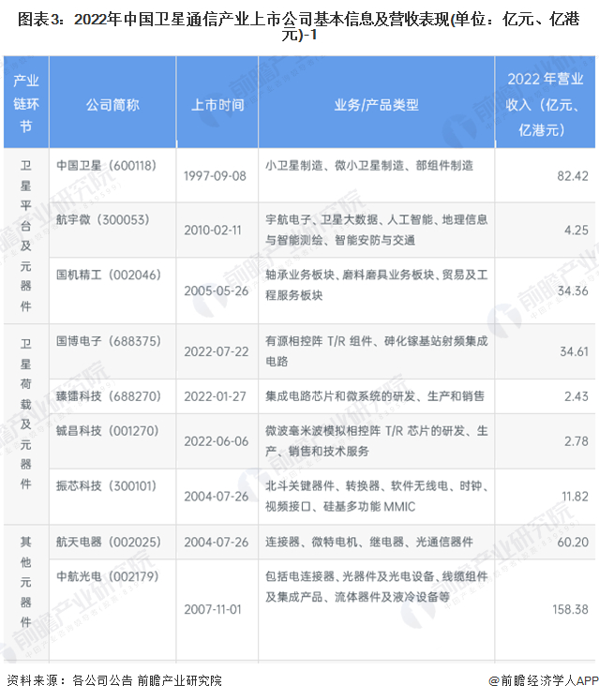The image size is (599, 700).
Task: Click the 产业链环节 column header
Action: pos(26,104)
